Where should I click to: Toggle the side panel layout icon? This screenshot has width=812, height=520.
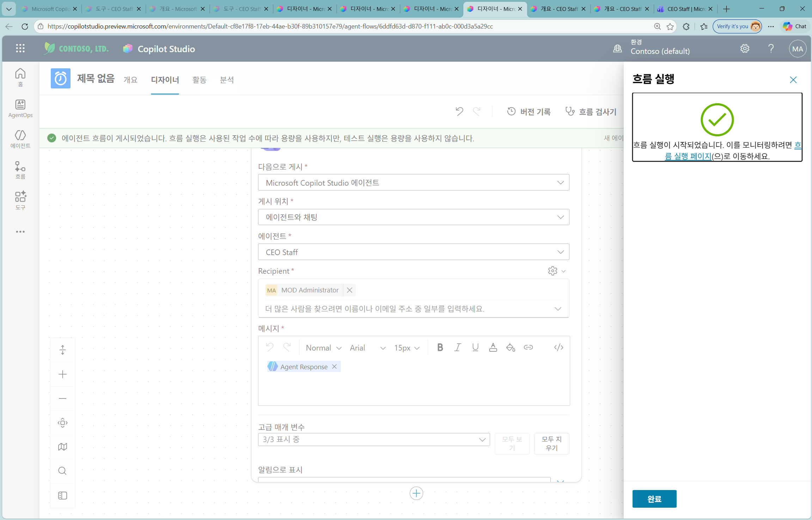[63, 495]
